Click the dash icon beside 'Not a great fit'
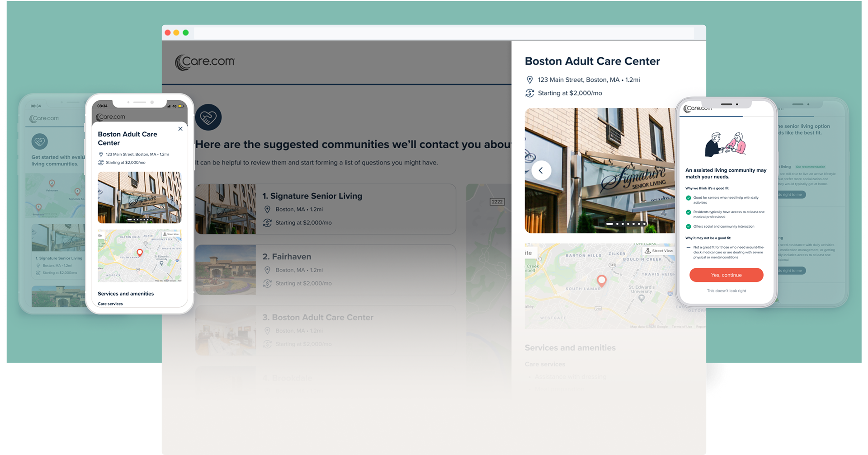868x455 pixels. pos(689,248)
